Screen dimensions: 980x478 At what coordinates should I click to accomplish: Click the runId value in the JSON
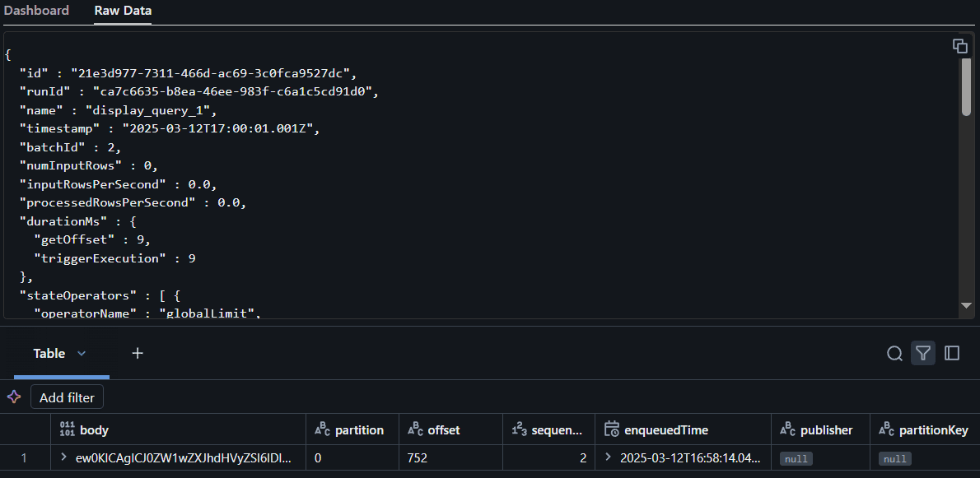pyautogui.click(x=232, y=91)
